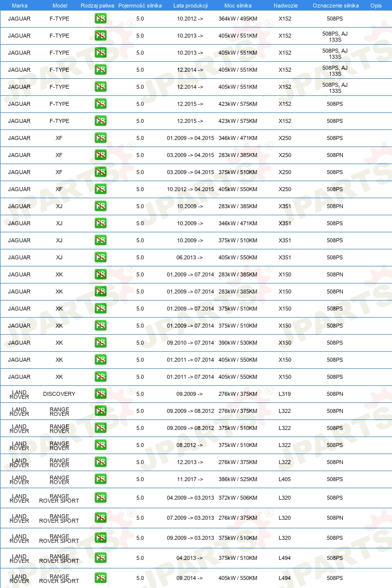392x588 pixels.
Task: Click the fuel icon for XJ 405kW / 550KM
Action: (x=100, y=257)
